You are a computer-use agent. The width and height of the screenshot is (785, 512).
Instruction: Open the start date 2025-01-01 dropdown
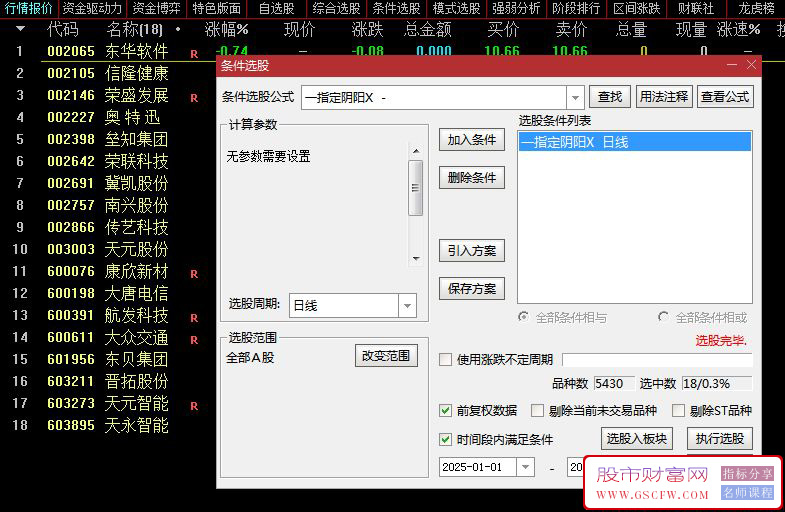(x=526, y=467)
